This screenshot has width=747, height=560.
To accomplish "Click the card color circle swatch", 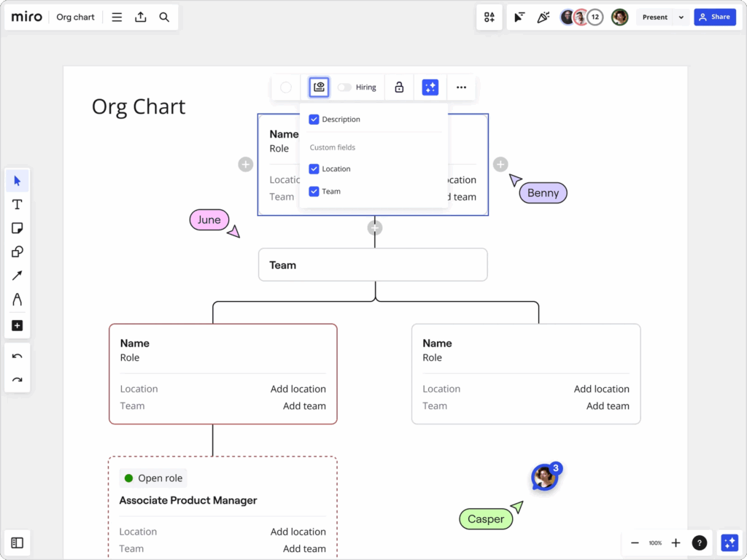I will (x=286, y=87).
